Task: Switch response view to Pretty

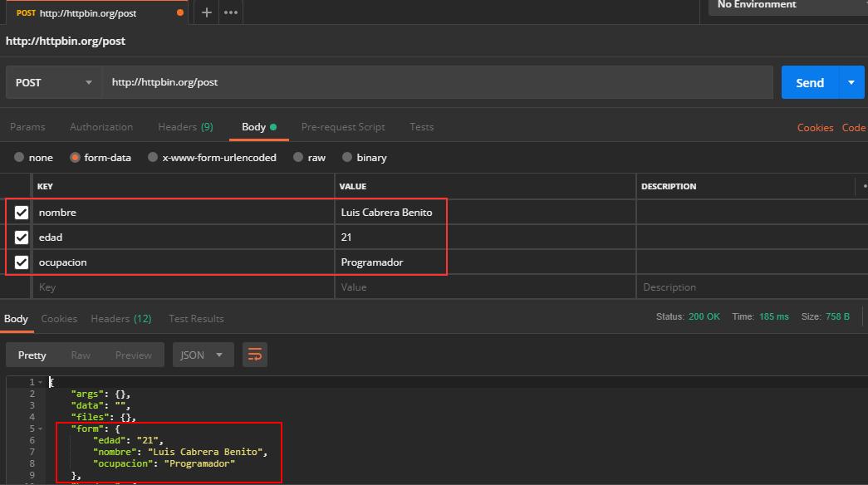Action: click(x=32, y=355)
